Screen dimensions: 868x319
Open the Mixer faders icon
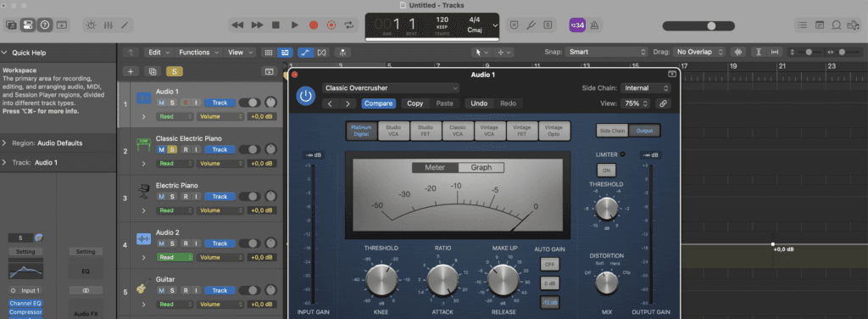point(108,25)
